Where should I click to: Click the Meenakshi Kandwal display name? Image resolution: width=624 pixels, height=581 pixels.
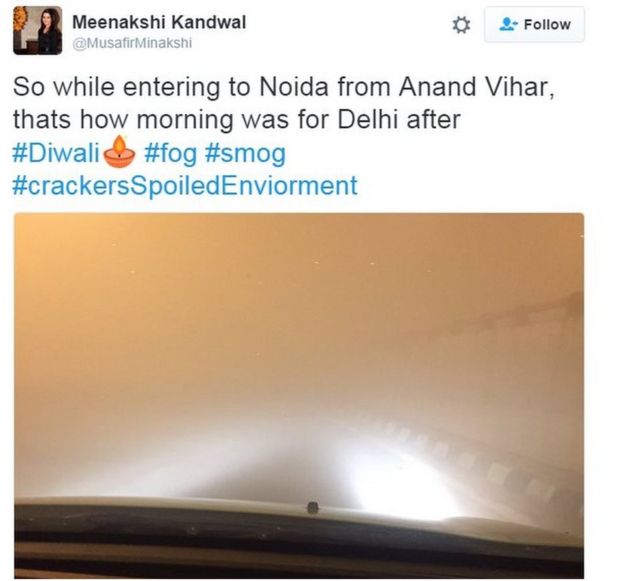(x=159, y=22)
